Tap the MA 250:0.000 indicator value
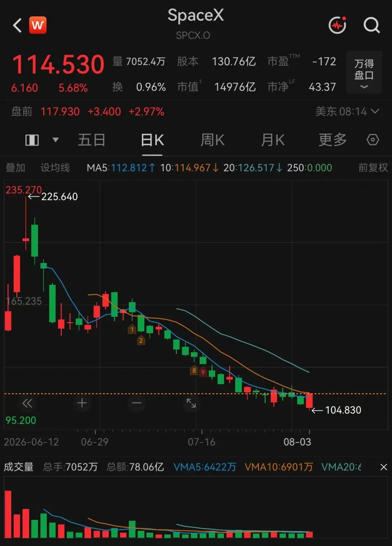Image resolution: width=392 pixels, height=546 pixels. click(x=310, y=168)
